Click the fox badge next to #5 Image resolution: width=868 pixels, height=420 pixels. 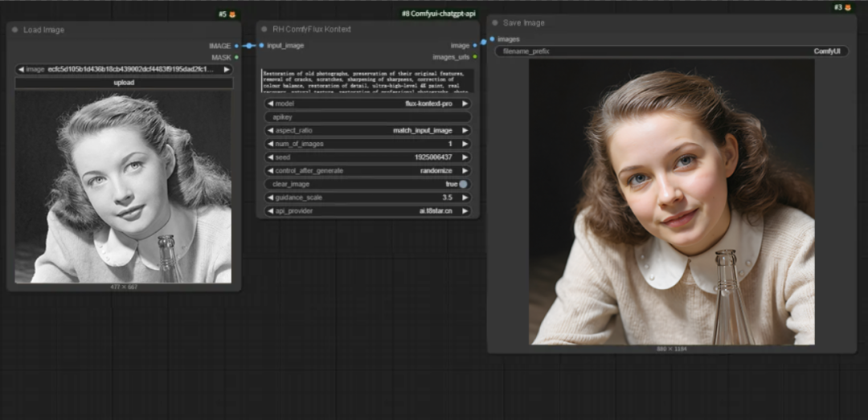232,14
